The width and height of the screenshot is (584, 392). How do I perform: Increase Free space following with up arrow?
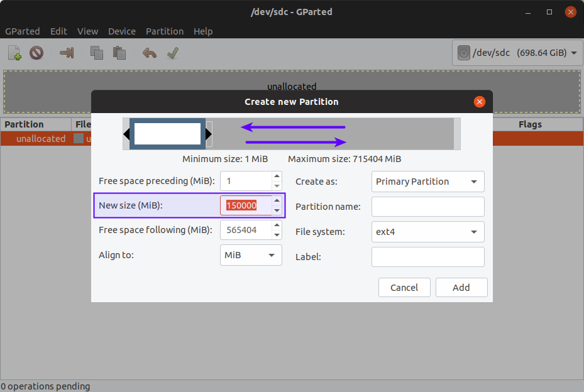[277, 226]
